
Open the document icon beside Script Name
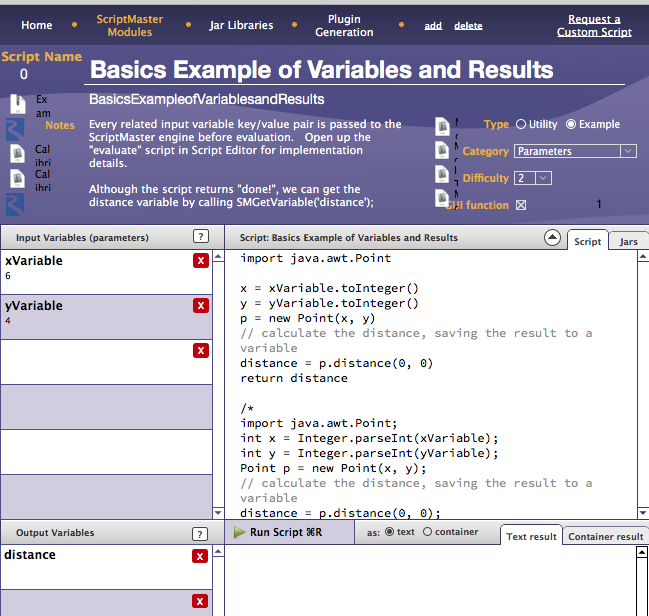[x=18, y=103]
